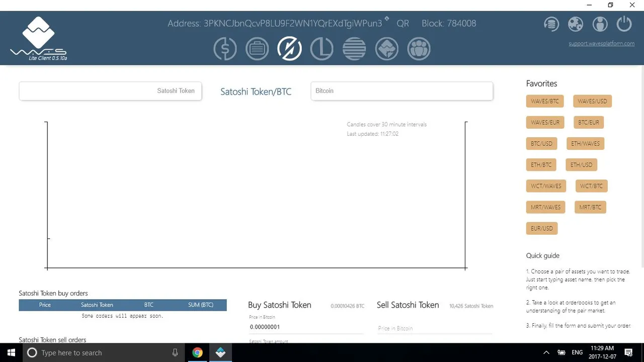Show hidden system tray icons

(x=546, y=352)
